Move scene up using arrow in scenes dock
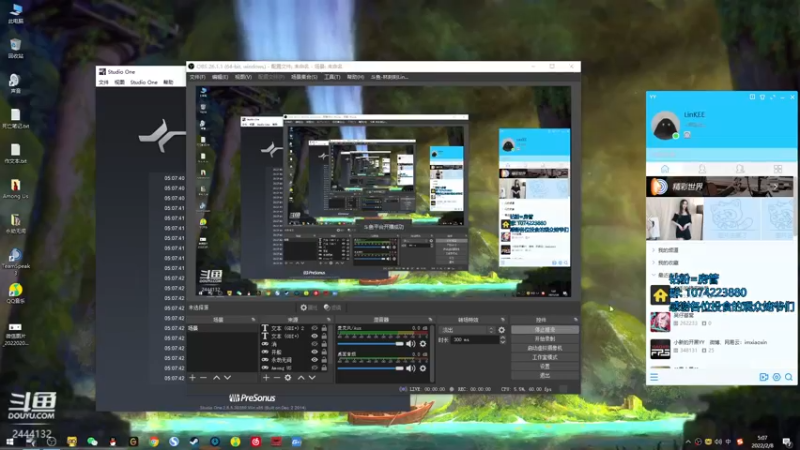 tap(216, 378)
